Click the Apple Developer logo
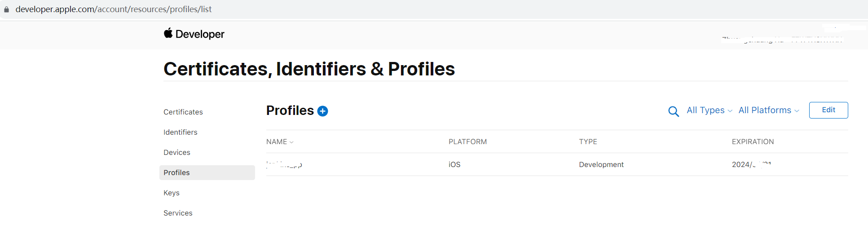The height and width of the screenshot is (242, 868). coord(194,34)
